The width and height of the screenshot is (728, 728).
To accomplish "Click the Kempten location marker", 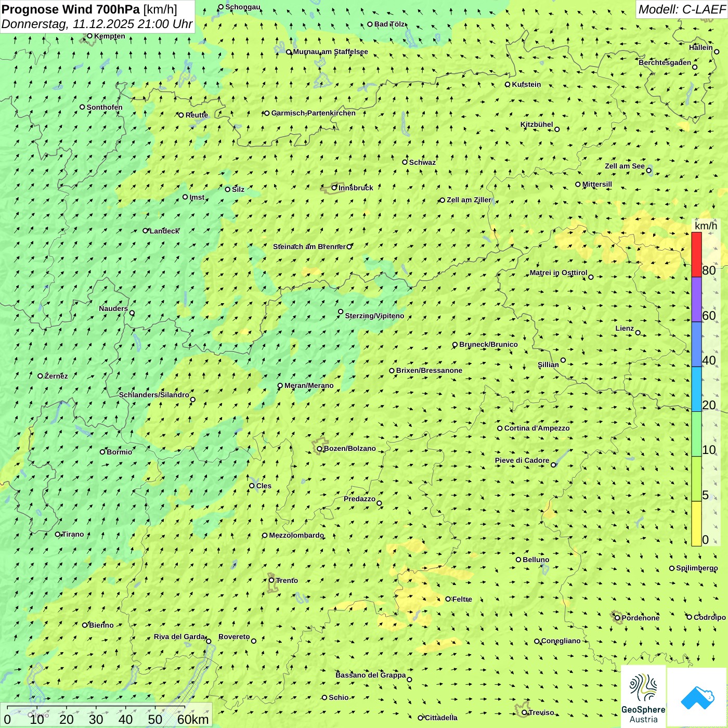I will 89,36.
